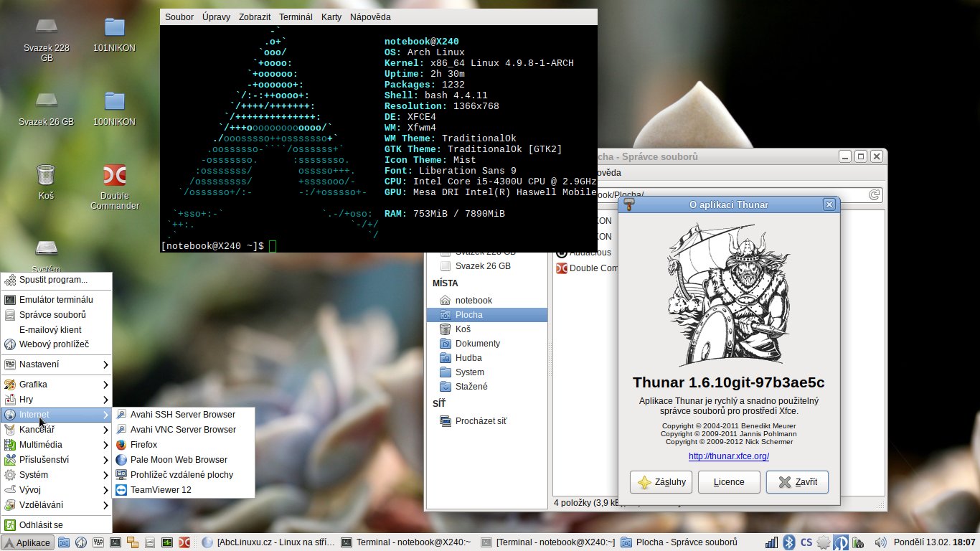Launch TeamViewer 12 from Internet submenu
This screenshot has height=551, width=980.
tap(184, 490)
